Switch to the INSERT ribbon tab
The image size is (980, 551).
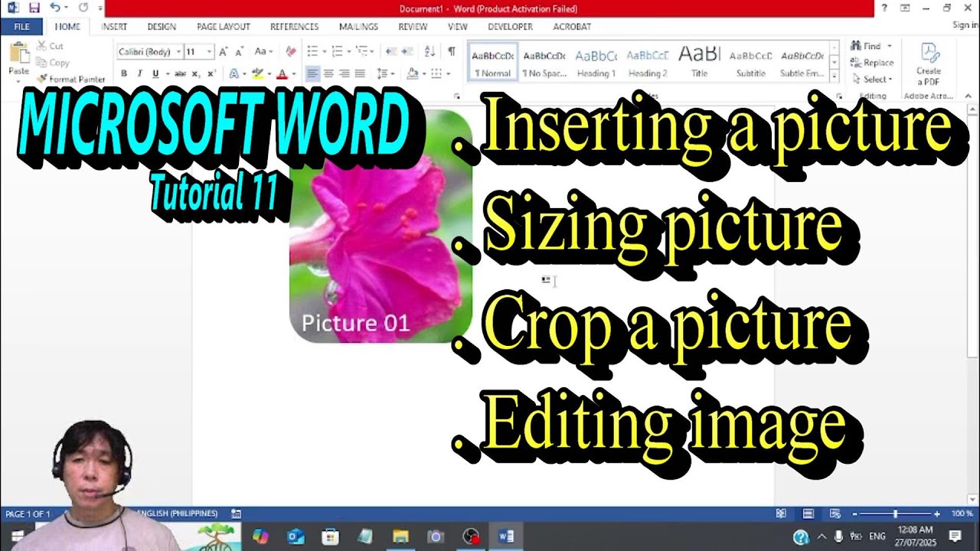point(114,26)
